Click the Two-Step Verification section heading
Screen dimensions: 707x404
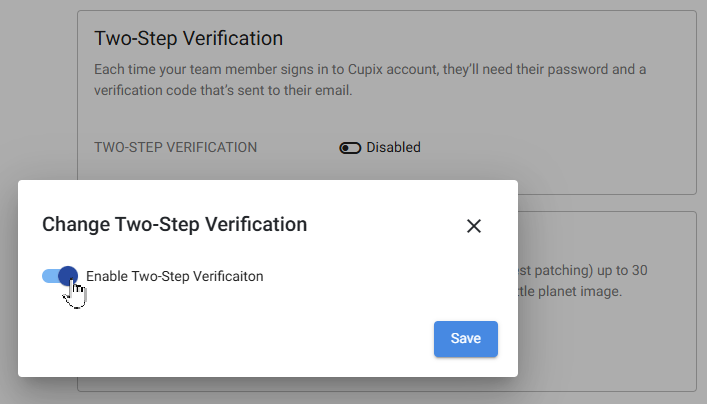pos(188,38)
